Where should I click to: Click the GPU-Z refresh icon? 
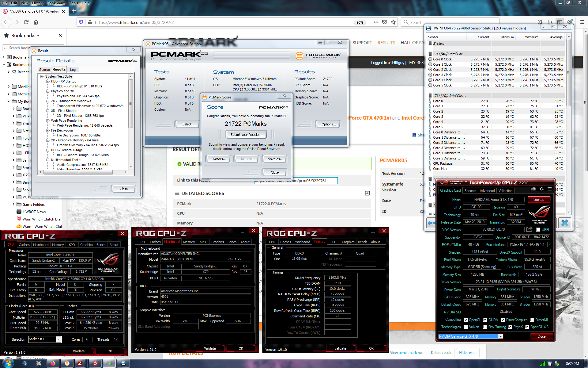pyautogui.click(x=541, y=189)
